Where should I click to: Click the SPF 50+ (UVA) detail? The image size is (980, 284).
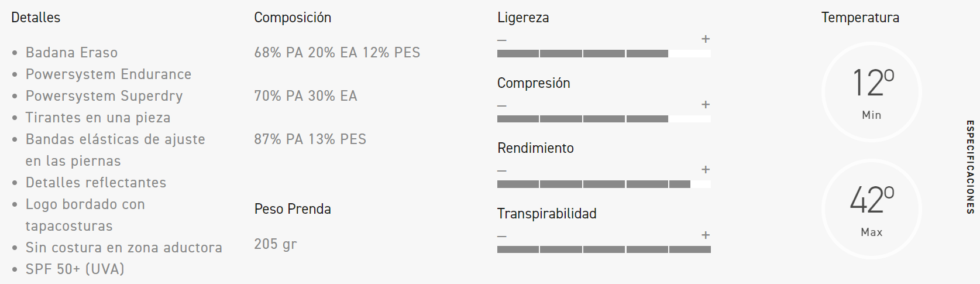click(75, 269)
